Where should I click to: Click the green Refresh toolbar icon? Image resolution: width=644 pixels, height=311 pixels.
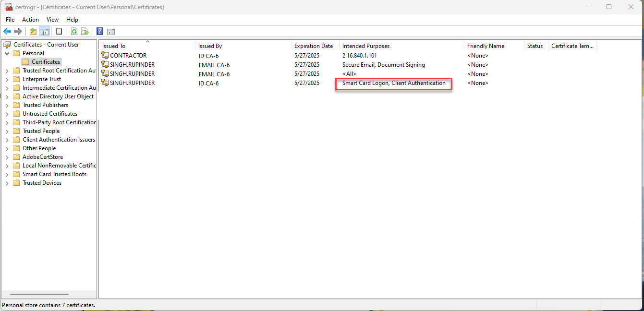(x=74, y=32)
